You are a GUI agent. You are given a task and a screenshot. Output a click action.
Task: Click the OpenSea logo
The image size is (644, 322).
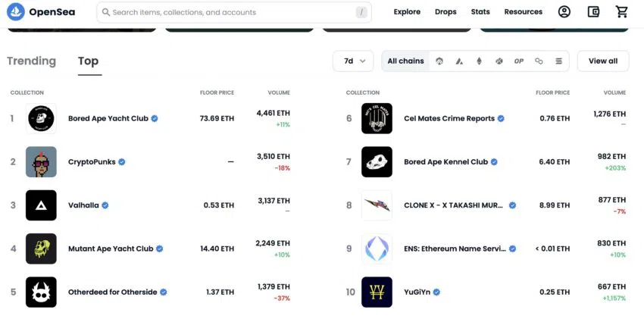coord(41,12)
